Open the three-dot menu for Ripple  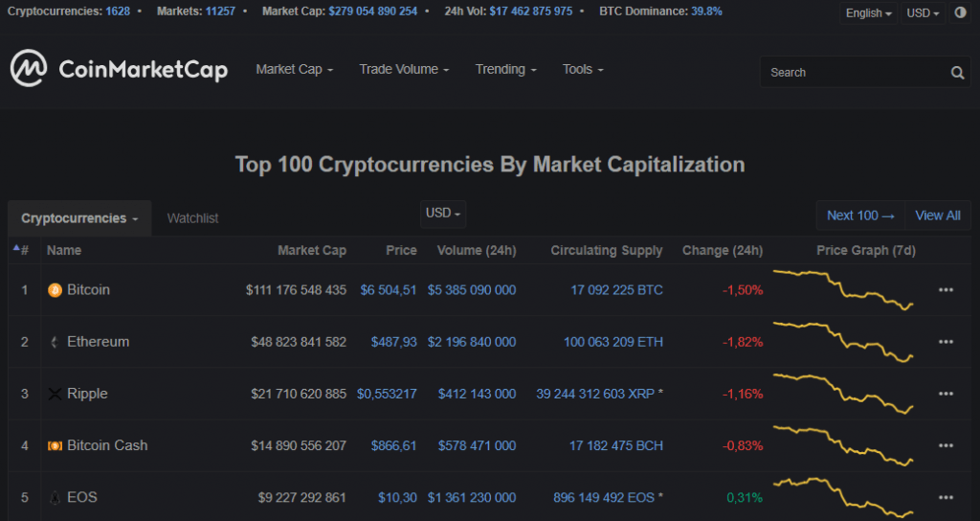coord(946,394)
